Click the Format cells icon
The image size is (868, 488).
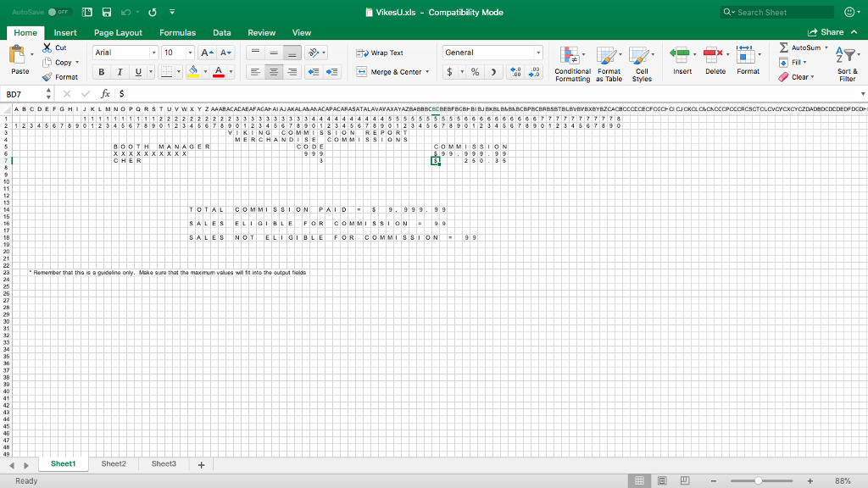click(746, 54)
